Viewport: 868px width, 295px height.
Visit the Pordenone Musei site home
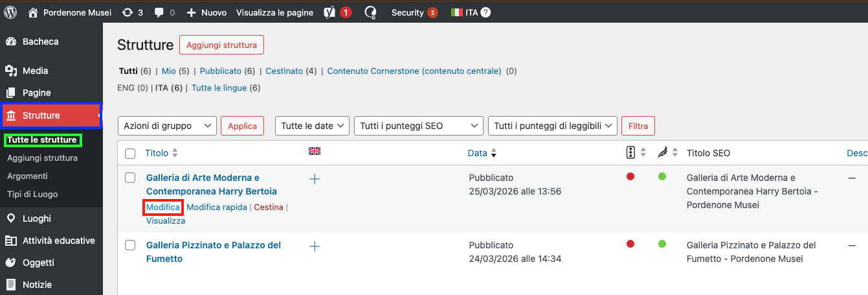(x=70, y=12)
